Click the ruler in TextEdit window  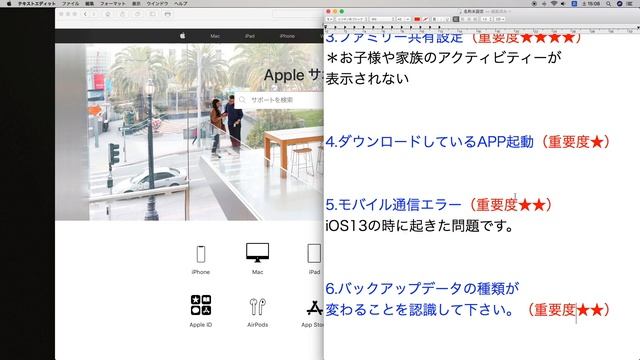(x=482, y=28)
